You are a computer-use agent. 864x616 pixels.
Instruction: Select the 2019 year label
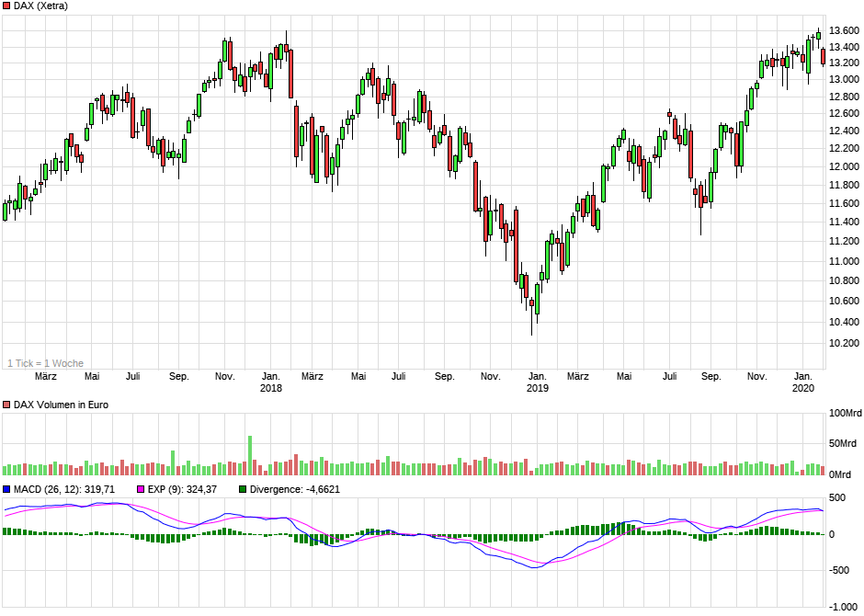(x=536, y=389)
